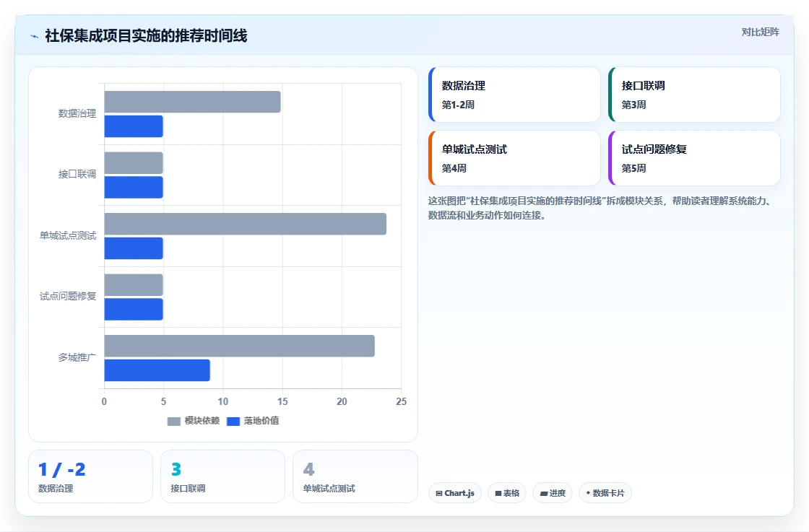Click the title 社保集成项目实施的推荐时间线

pyautogui.click(x=146, y=35)
